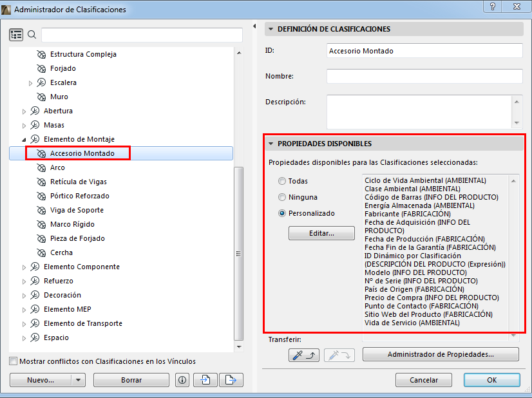Click the search magnifier icon
532x398 pixels.
(32, 35)
